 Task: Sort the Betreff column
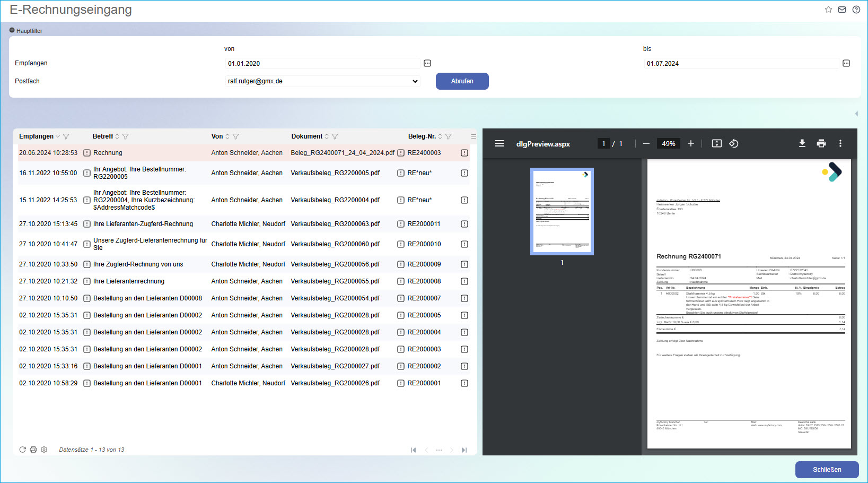(117, 136)
